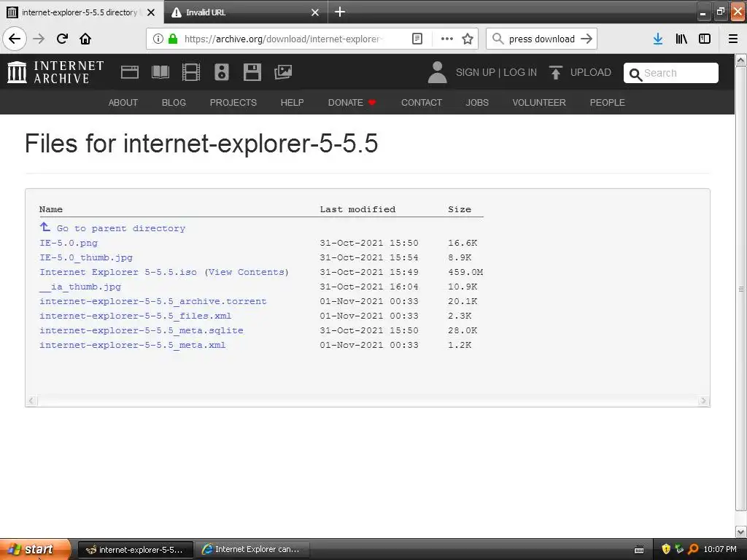Switch to Internet Explorer taskbar window
The width and height of the screenshot is (747, 560).
tap(252, 550)
